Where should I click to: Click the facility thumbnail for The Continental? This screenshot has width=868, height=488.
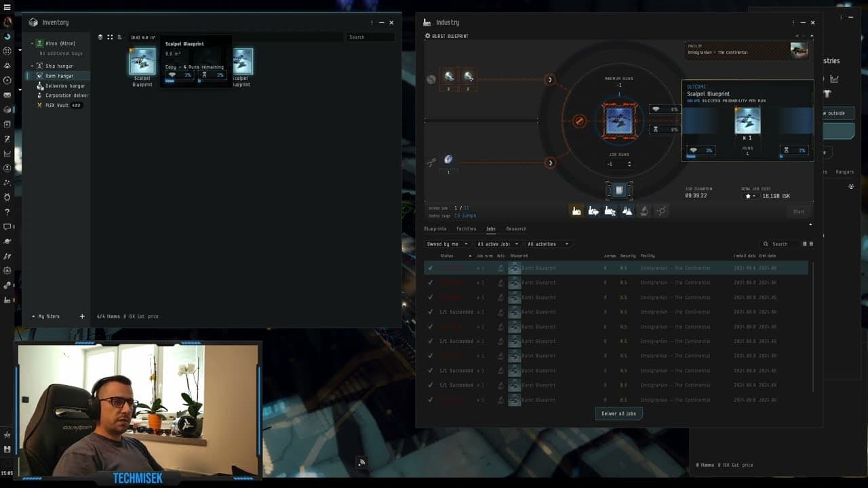pos(799,51)
